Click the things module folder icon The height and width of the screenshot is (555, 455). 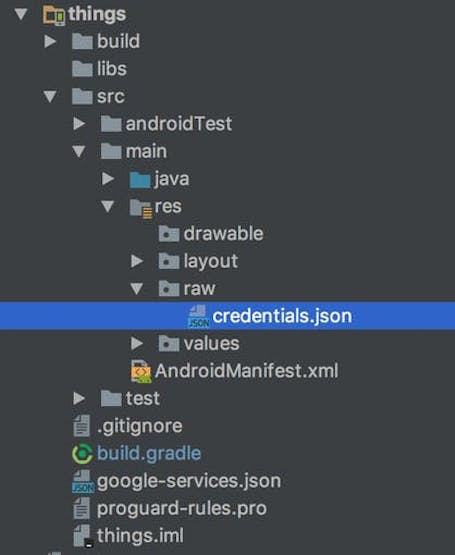pyautogui.click(x=54, y=15)
